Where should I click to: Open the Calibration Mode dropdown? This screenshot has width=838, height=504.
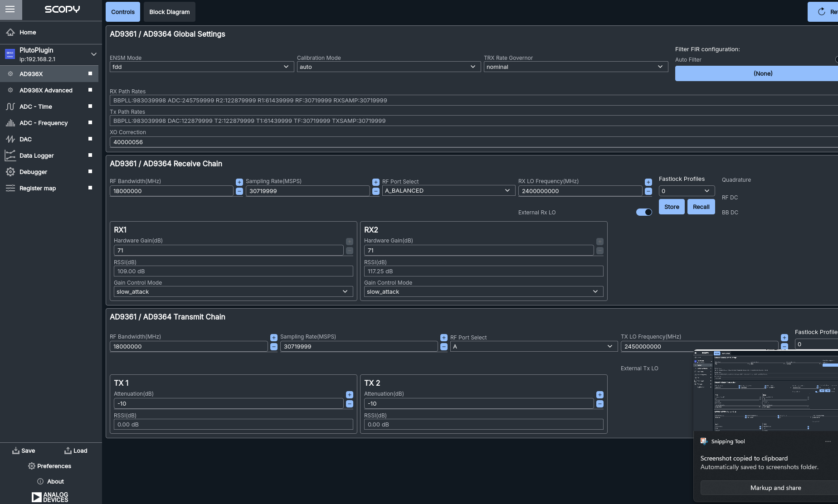tap(389, 67)
